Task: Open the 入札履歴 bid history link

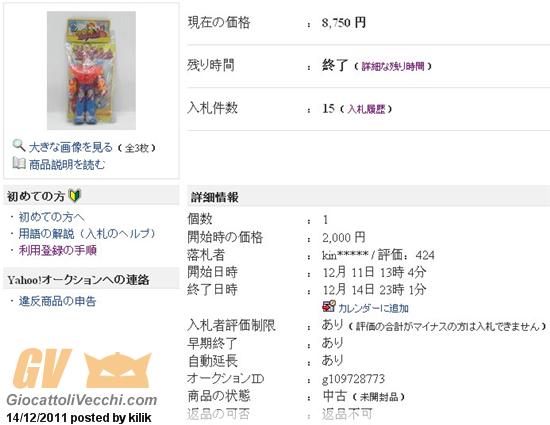Action: click(366, 109)
